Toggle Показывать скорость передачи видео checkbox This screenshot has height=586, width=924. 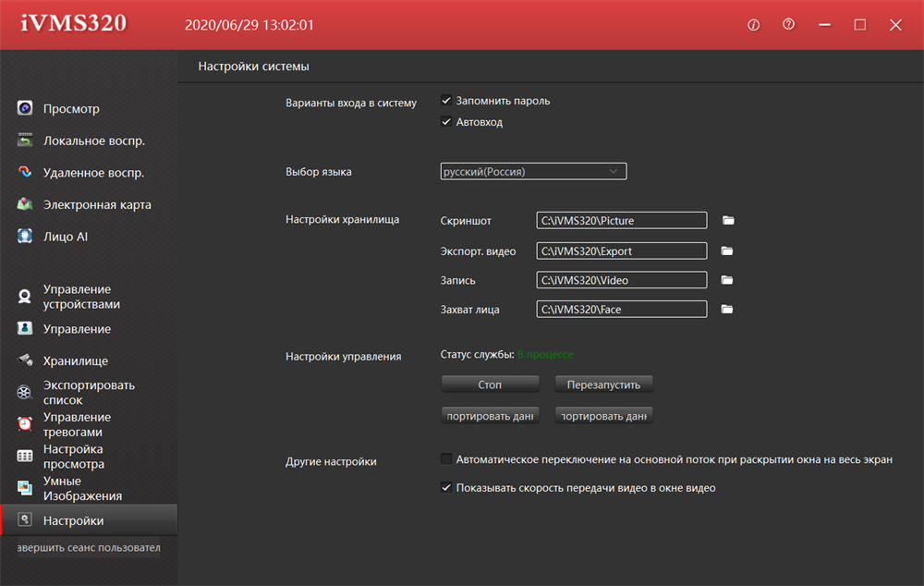point(446,487)
